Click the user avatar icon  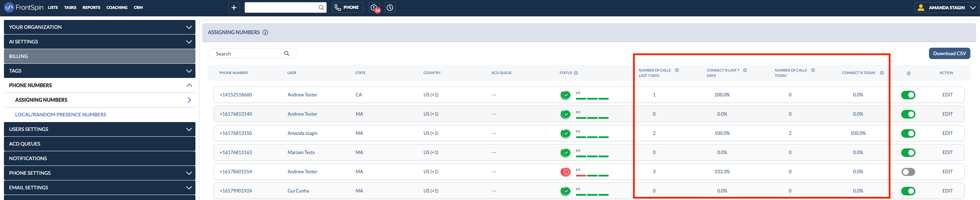(921, 7)
